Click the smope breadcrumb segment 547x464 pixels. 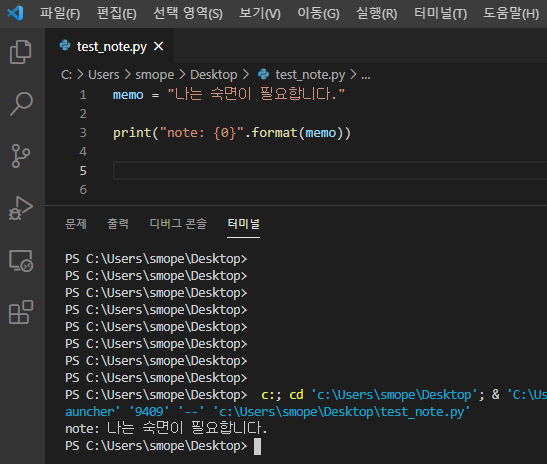155,75
